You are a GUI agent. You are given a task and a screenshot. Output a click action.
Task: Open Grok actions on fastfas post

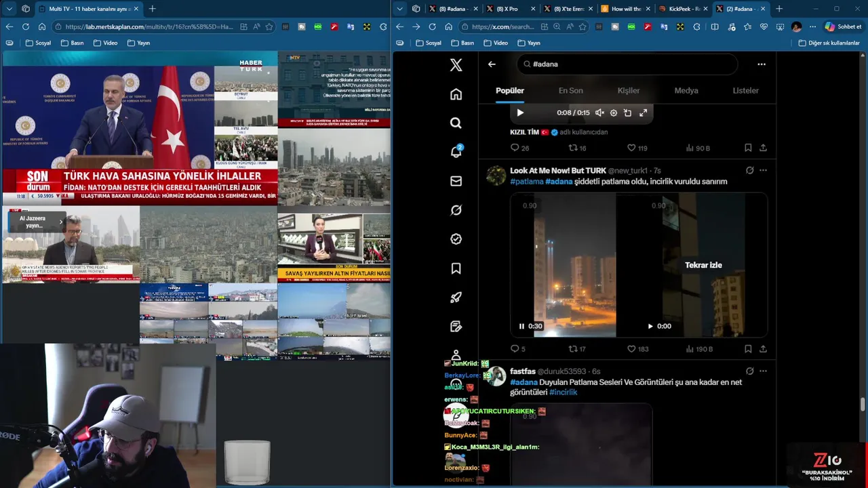[x=749, y=371]
